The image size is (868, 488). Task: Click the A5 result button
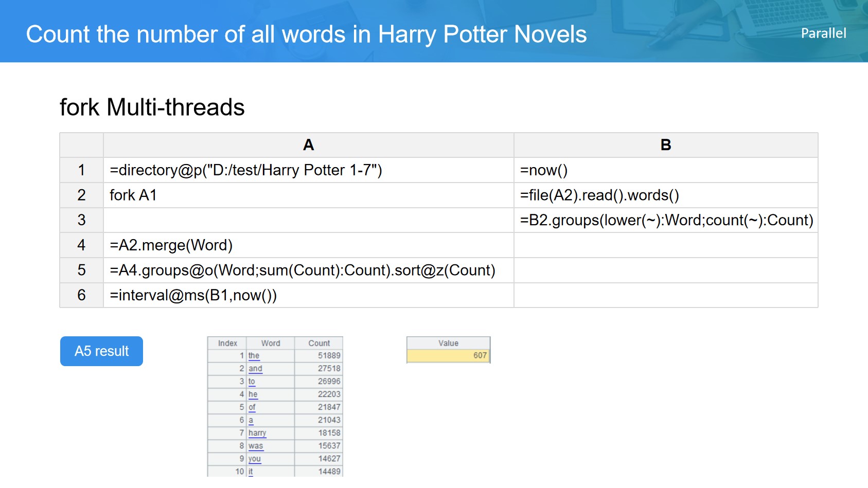point(101,351)
